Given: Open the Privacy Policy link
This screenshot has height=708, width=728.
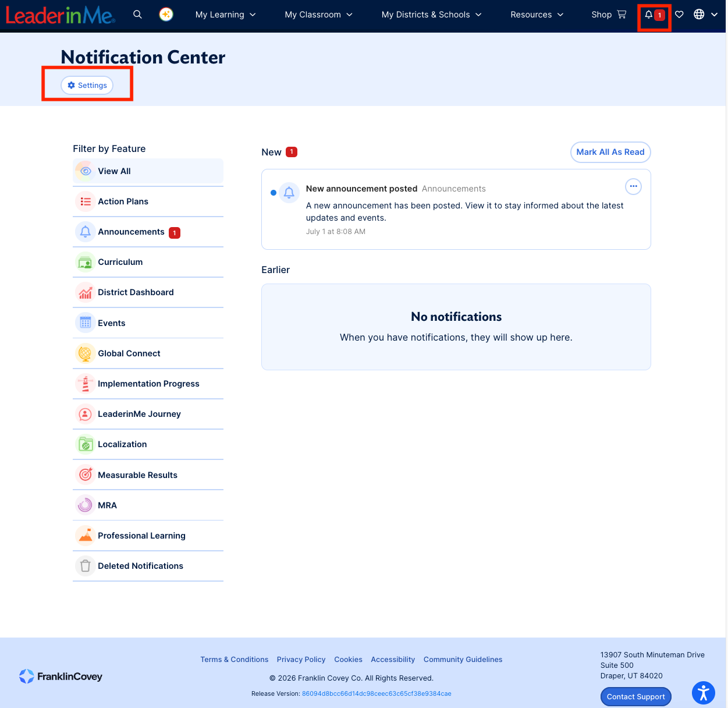Looking at the screenshot, I should pyautogui.click(x=301, y=660).
